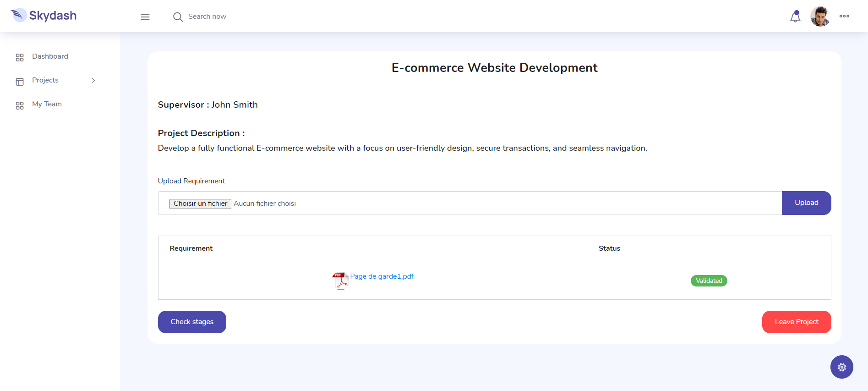Click the PDF file icon
The width and height of the screenshot is (868, 391).
[x=340, y=281]
